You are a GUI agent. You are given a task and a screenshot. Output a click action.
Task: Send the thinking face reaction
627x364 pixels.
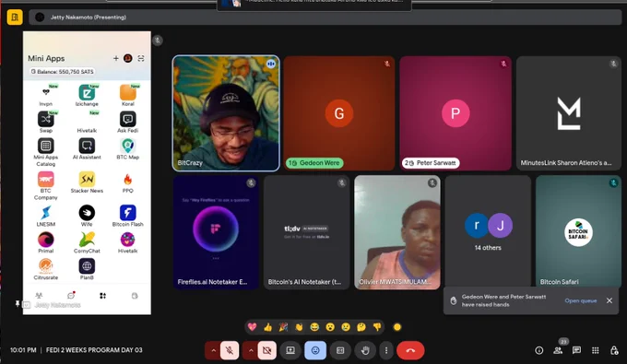click(x=361, y=327)
